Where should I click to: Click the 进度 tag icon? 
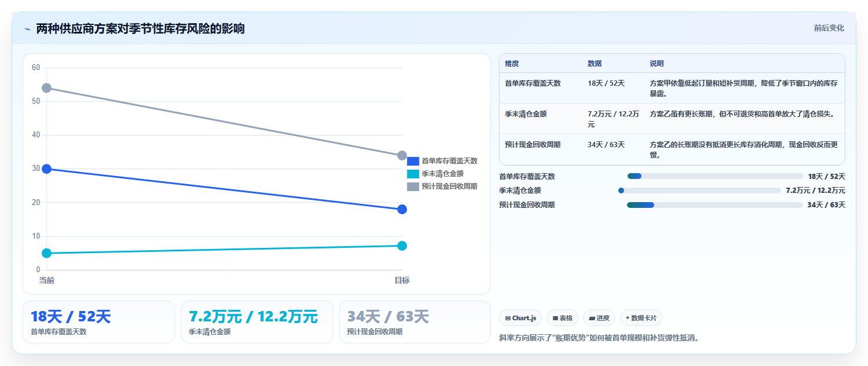coord(592,318)
